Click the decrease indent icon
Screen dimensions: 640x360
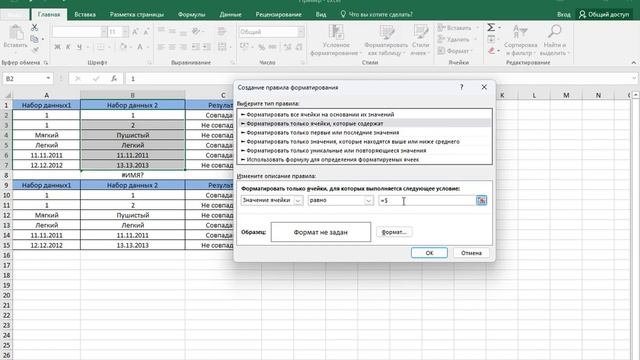196,47
